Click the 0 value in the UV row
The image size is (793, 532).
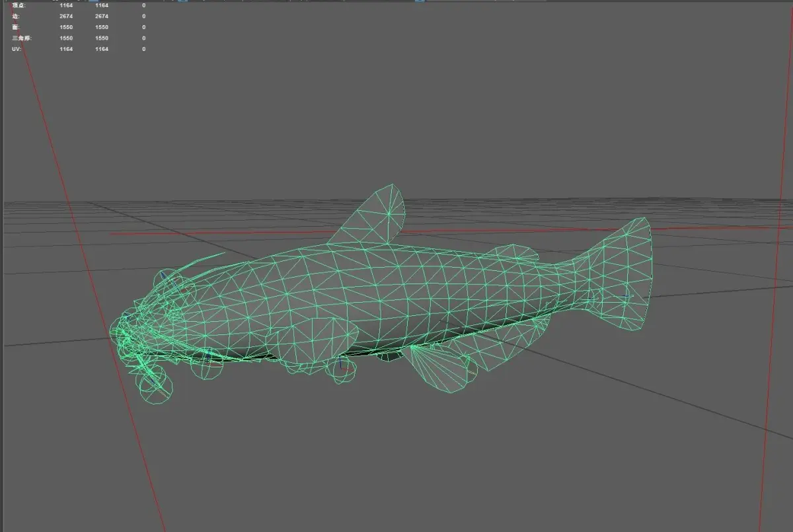click(143, 49)
